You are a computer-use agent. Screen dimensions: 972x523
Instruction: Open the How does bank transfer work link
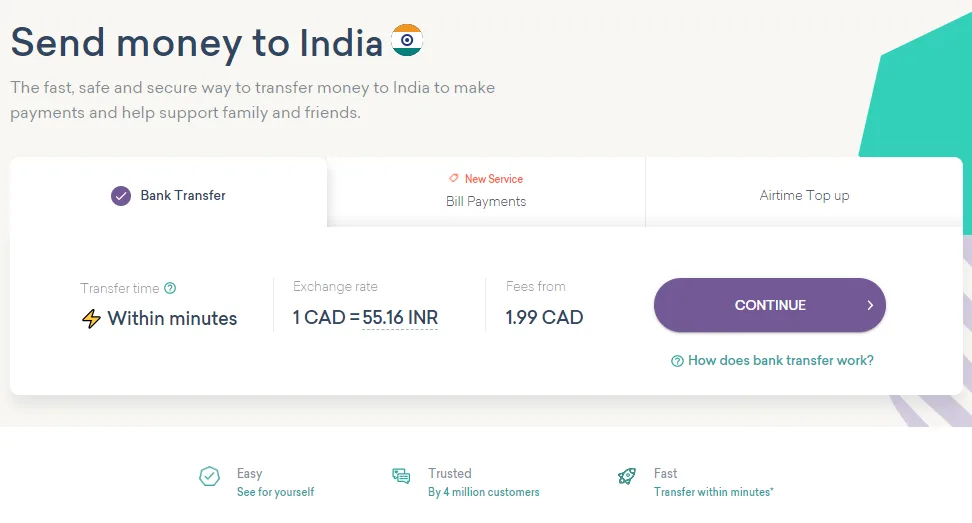(x=780, y=360)
